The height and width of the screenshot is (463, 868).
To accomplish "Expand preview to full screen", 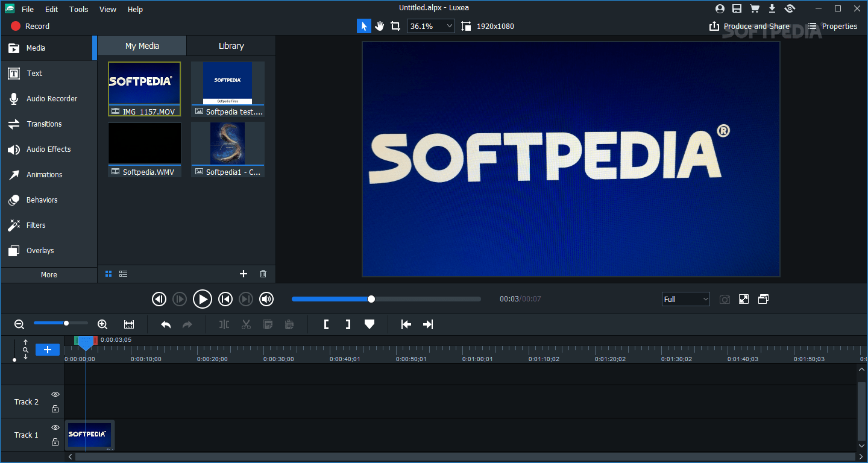I will 744,299.
